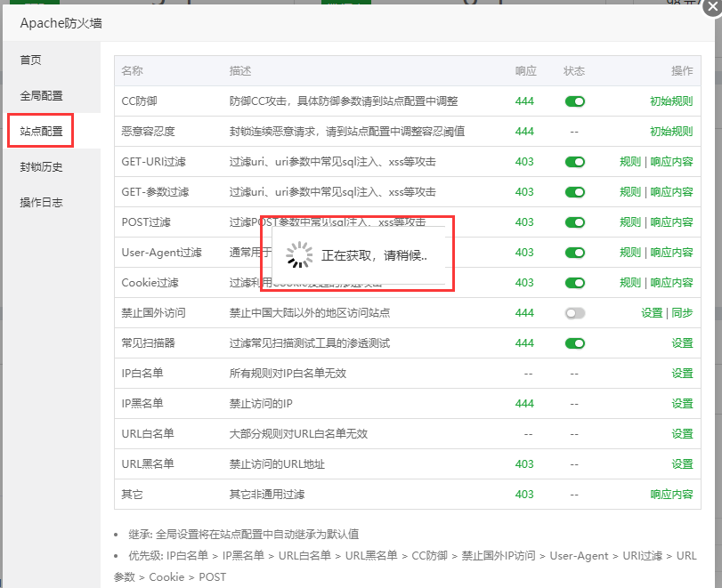This screenshot has width=722, height=588.
Task: Click the 描述 column header
Action: tap(240, 71)
